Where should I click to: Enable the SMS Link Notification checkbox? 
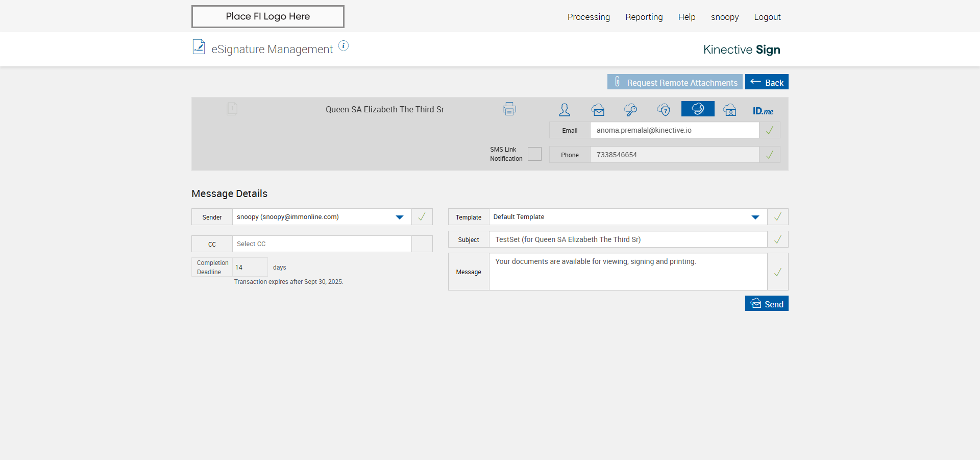pyautogui.click(x=534, y=154)
